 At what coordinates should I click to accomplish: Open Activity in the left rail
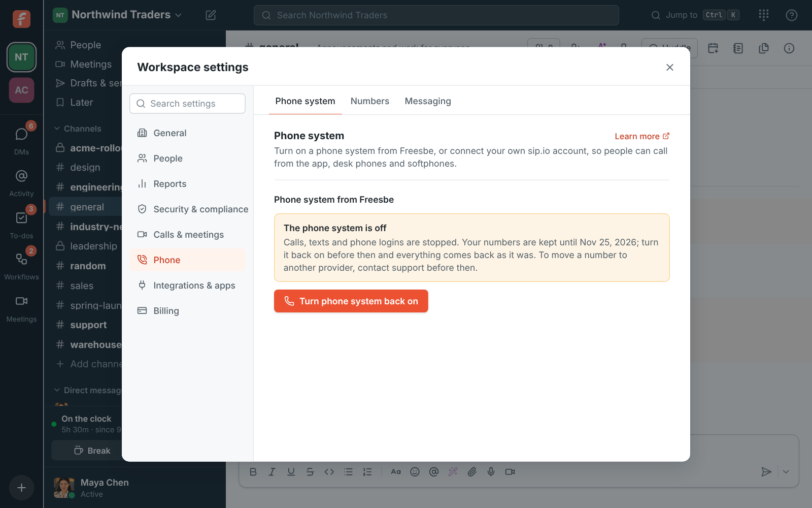[21, 182]
